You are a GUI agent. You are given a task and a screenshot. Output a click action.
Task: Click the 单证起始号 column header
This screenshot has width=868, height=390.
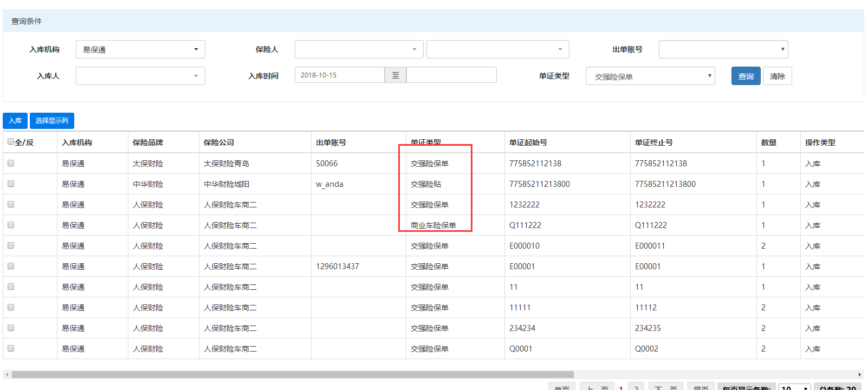pos(528,142)
